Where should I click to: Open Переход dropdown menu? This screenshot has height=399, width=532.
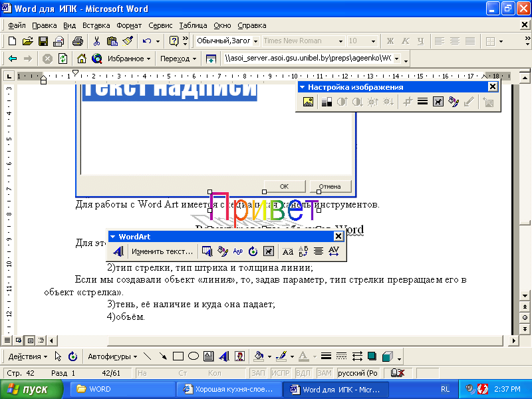point(178,59)
